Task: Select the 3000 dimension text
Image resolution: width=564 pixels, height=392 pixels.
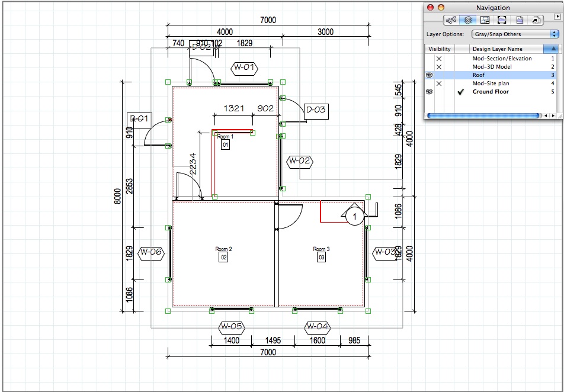Action: tap(325, 32)
